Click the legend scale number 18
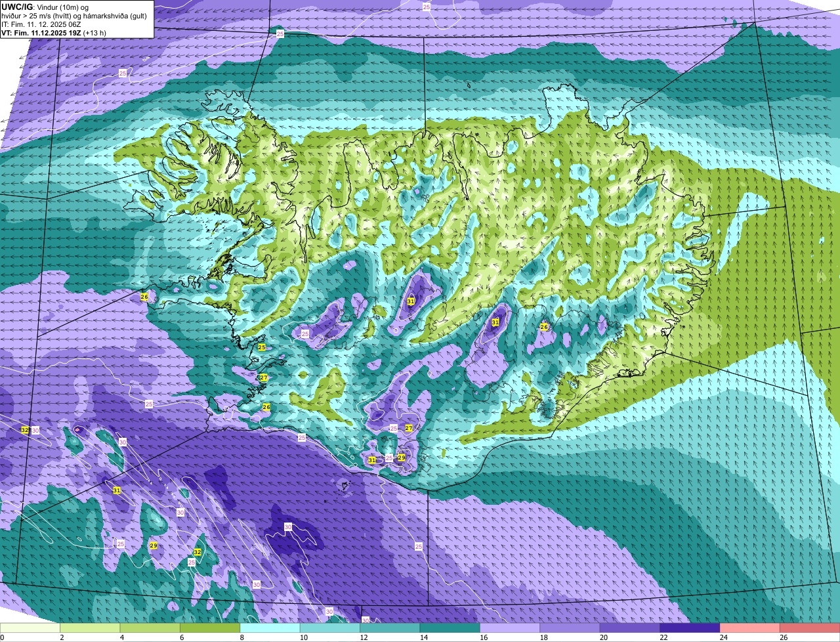840x642 pixels. pos(542,637)
